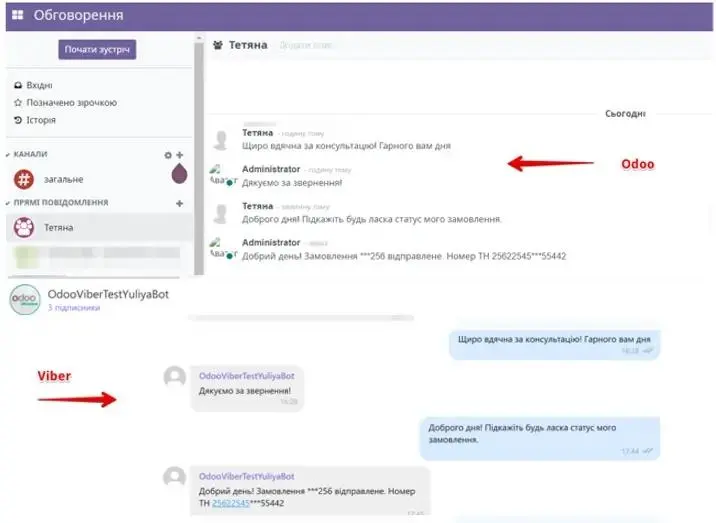This screenshot has height=523, width=716.
Task: Open the Історія mailbox
Action: point(41,120)
